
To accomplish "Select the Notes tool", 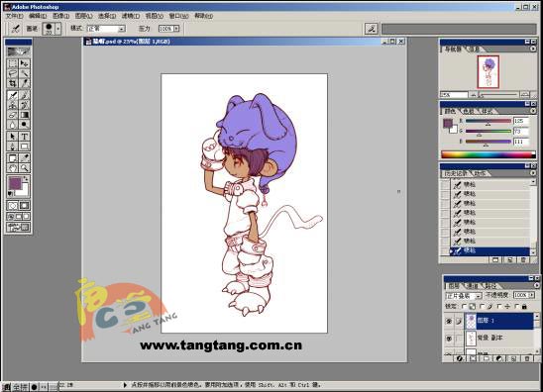I will 13,158.
